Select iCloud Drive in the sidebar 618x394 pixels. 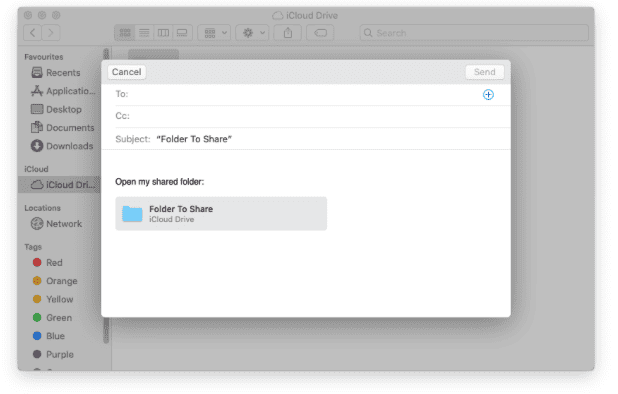pyautogui.click(x=59, y=185)
